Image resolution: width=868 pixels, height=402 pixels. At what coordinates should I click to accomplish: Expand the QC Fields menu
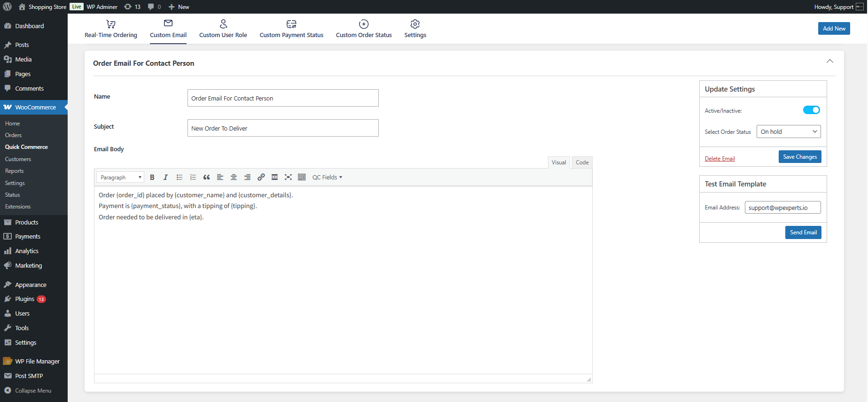327,178
